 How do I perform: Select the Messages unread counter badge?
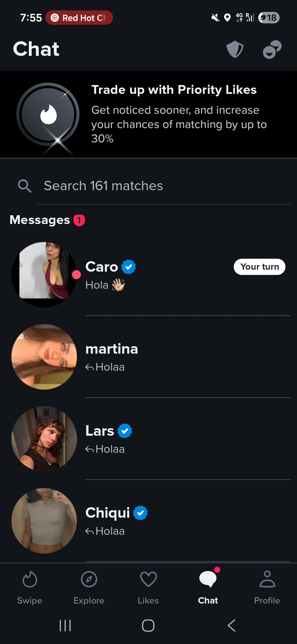point(79,219)
